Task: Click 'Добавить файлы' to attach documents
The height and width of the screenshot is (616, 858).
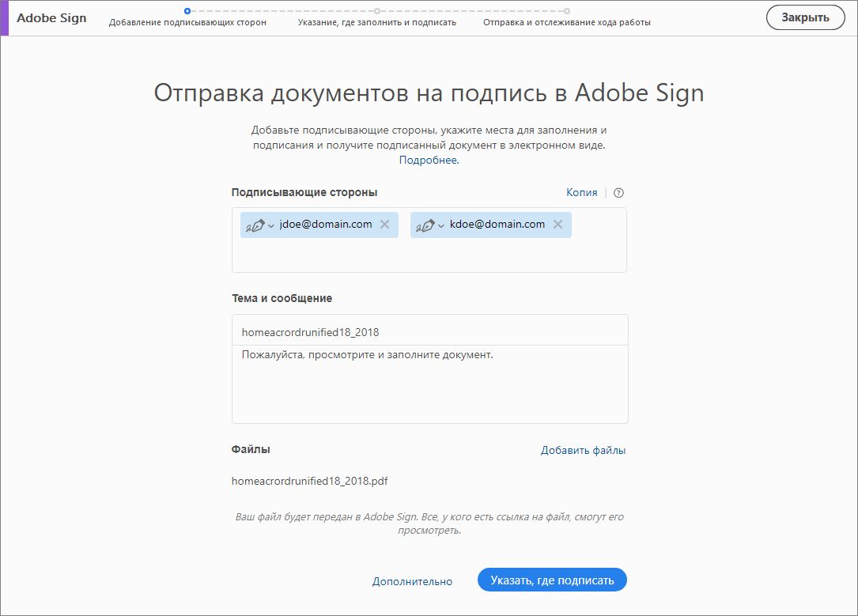Action: pos(582,449)
